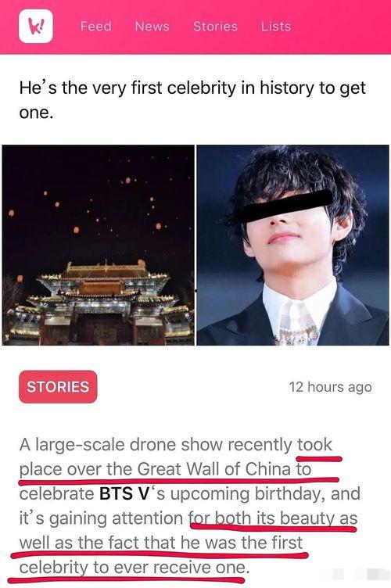
Task: Click the '12 hours ago' timestamp
Action: 330,386
